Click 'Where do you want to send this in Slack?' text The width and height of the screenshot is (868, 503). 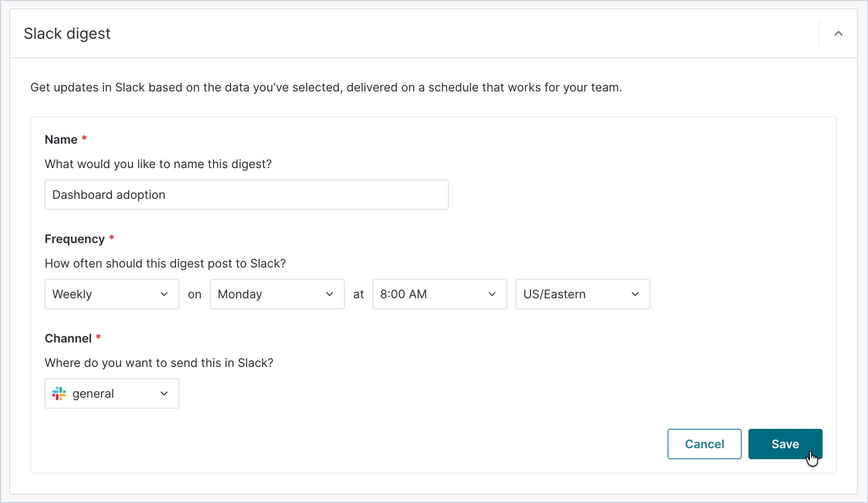pyautogui.click(x=159, y=363)
